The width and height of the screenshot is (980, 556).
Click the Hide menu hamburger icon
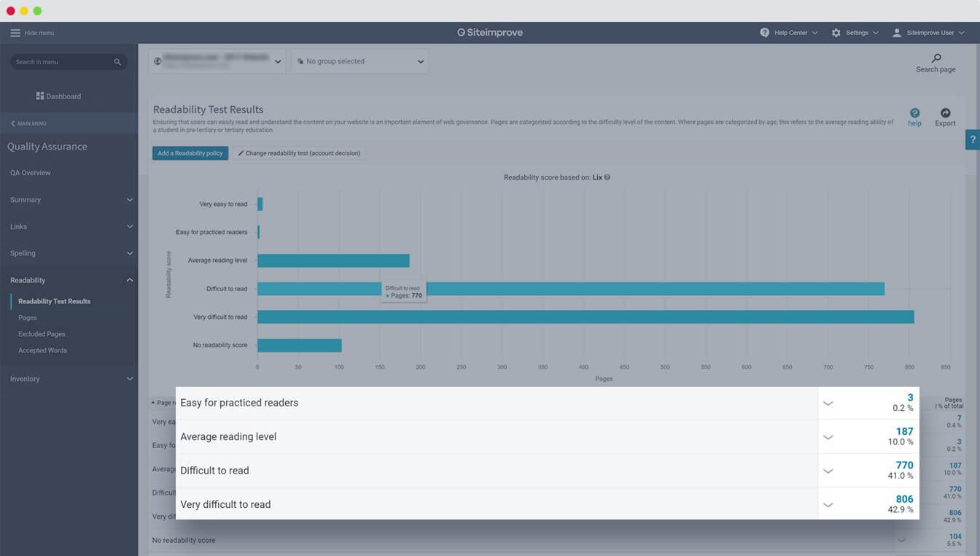[15, 33]
